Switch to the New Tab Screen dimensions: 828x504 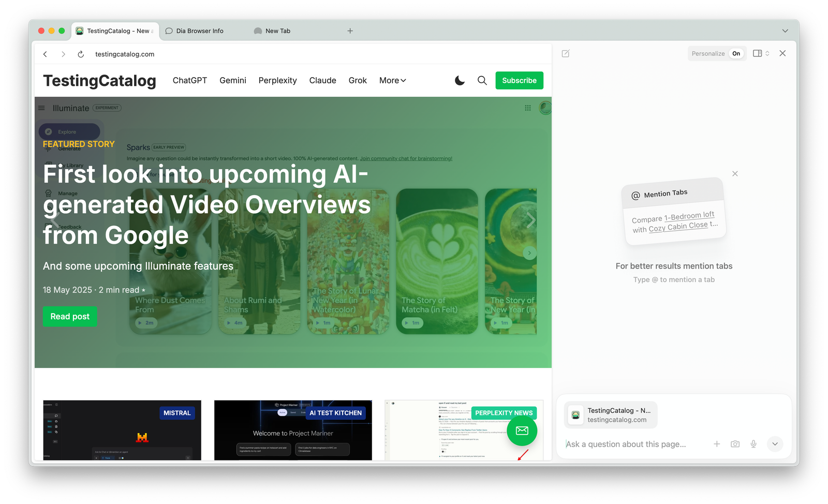(277, 31)
